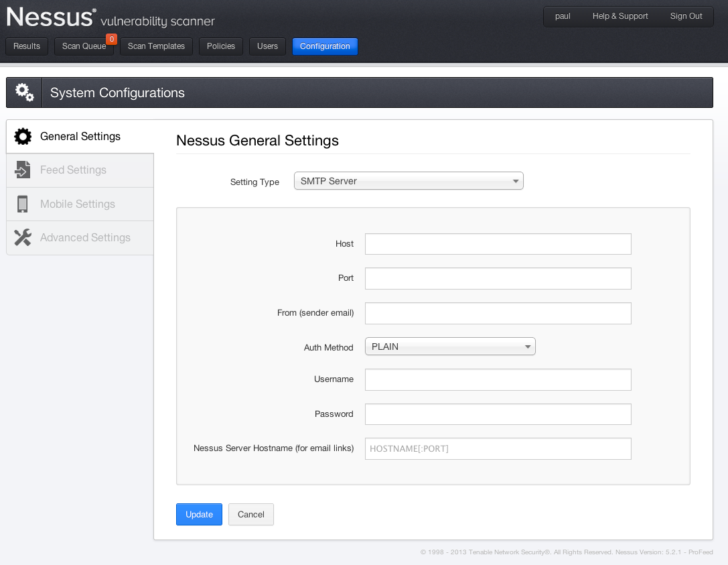Click the Mobile Settings phone icon
Viewport: 728px width, 565px height.
click(x=22, y=204)
